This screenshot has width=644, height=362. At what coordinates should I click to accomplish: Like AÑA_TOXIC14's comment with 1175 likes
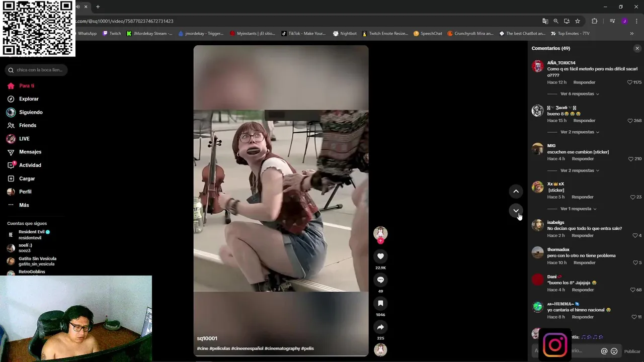629,82
